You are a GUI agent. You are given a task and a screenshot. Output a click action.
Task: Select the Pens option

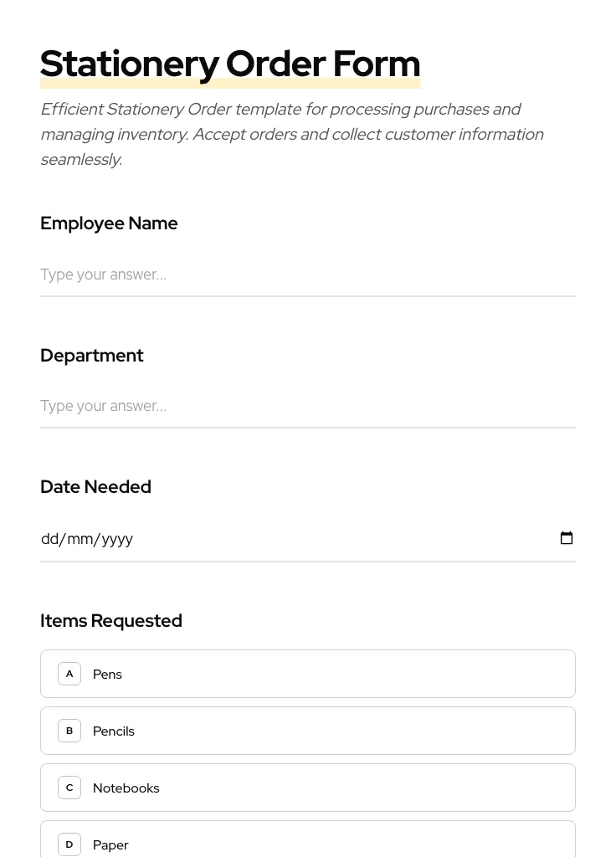point(307,674)
